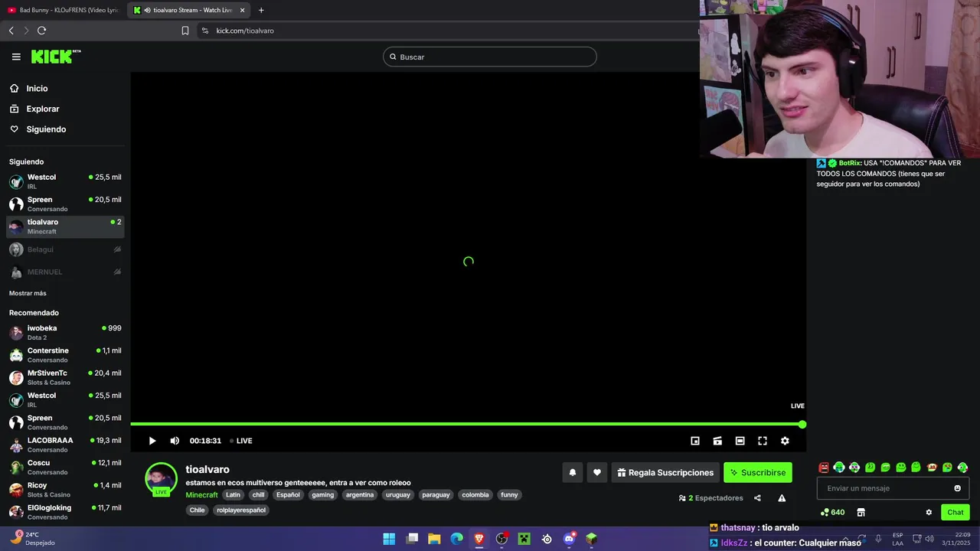The image size is (980, 551).
Task: Open Discord from the taskbar
Action: 569,539
